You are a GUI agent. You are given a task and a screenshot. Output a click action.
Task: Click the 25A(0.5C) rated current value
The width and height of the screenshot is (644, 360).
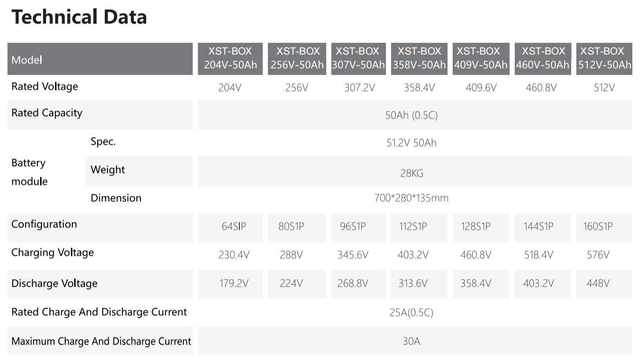coord(411,312)
